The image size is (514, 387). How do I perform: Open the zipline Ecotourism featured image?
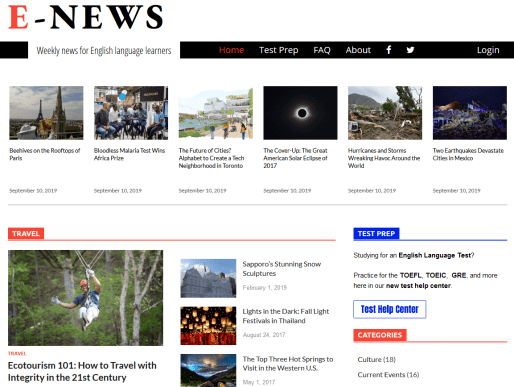86,298
